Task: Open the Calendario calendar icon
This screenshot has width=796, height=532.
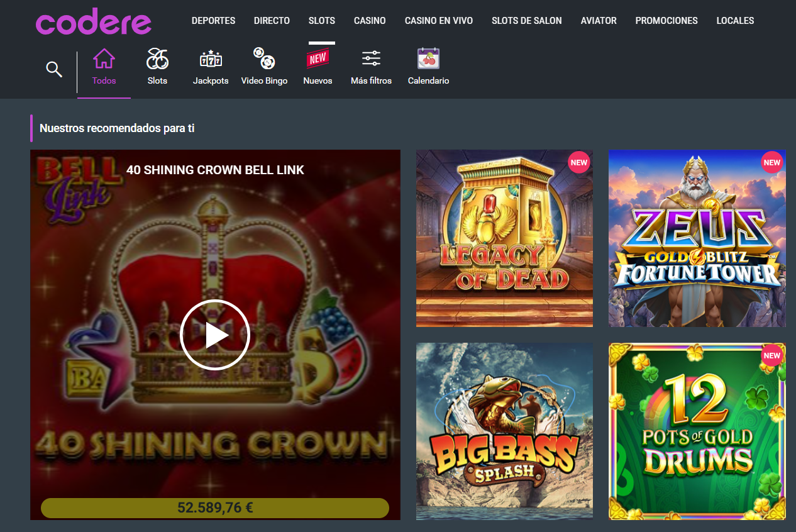Action: [428, 58]
